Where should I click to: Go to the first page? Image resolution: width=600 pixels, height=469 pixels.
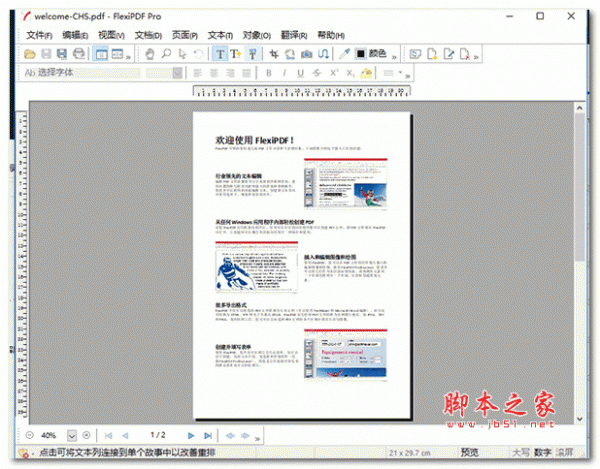[x=108, y=435]
